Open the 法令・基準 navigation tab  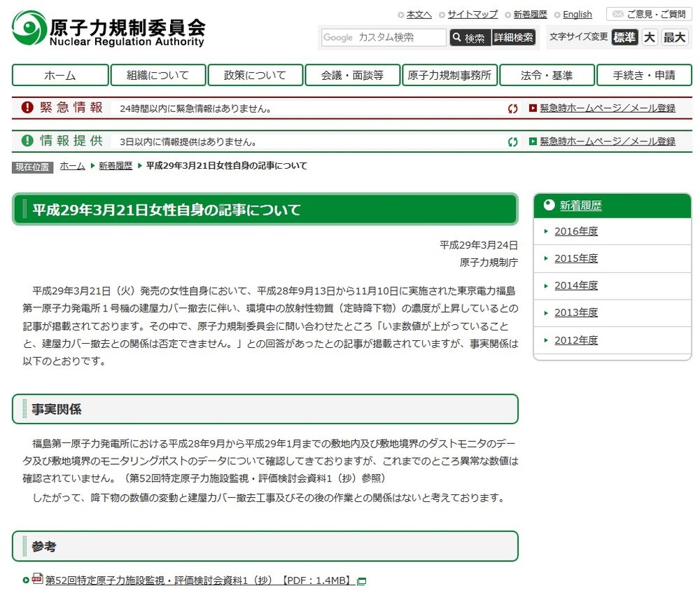coord(547,75)
